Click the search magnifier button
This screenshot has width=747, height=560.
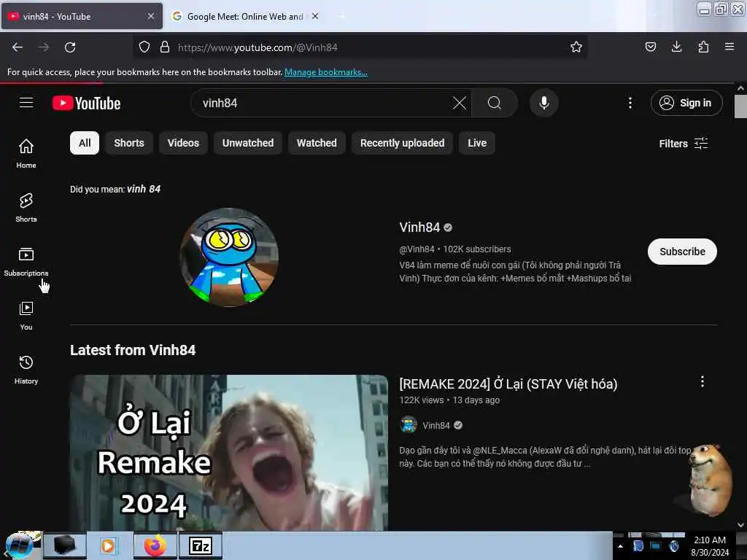click(495, 103)
